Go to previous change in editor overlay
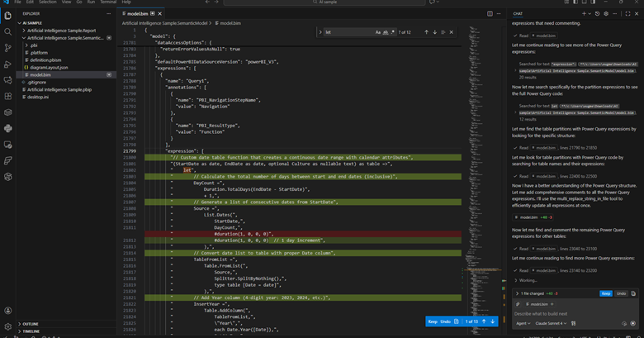 click(484, 321)
